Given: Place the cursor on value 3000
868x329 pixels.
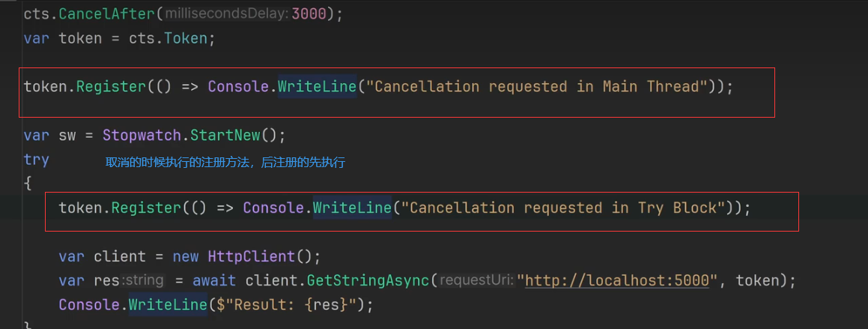Looking at the screenshot, I should tap(310, 14).
